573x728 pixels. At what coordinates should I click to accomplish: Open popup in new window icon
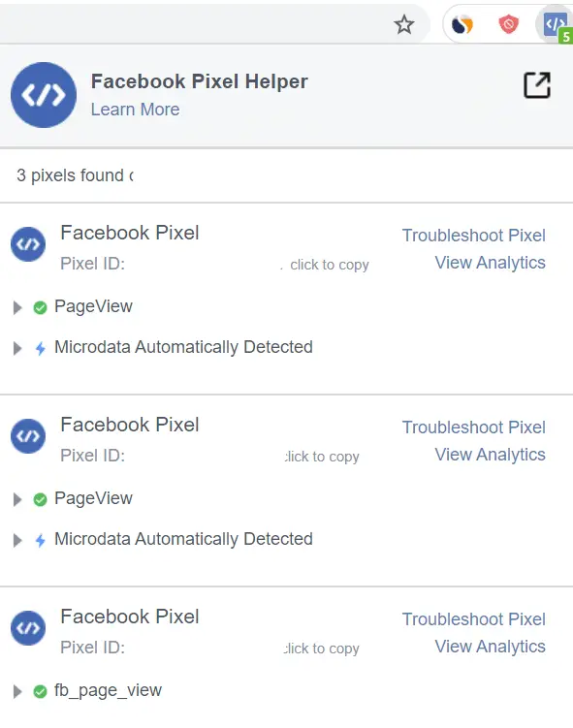[x=537, y=85]
